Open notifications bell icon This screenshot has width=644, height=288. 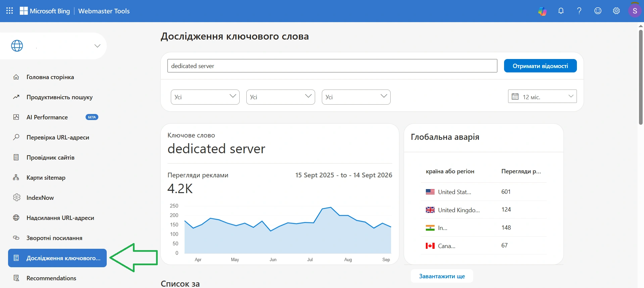coord(561,11)
